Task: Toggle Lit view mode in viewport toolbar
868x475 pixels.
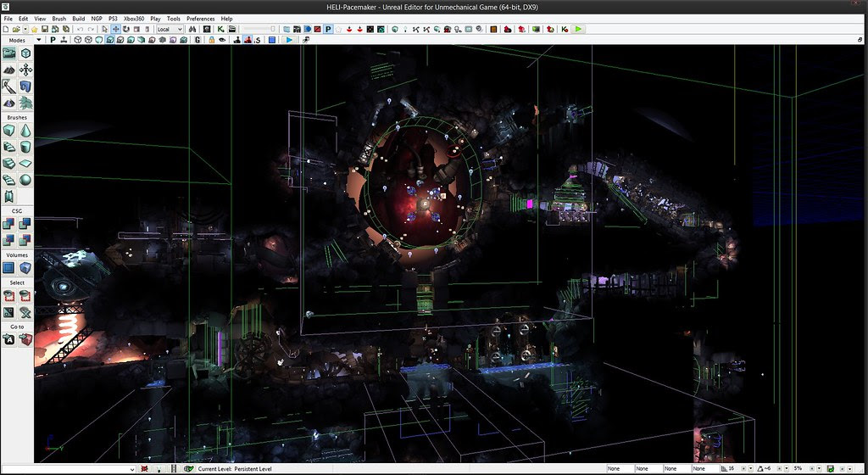Action: (110, 40)
